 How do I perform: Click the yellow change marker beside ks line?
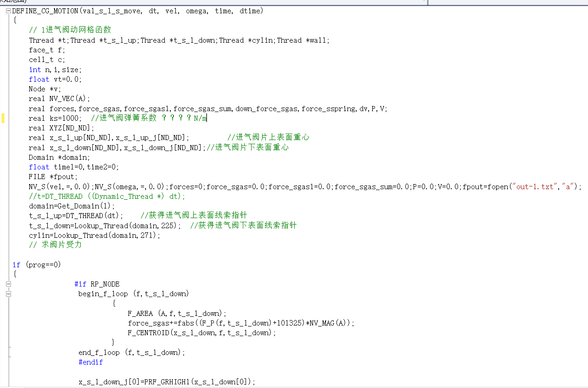(3, 118)
